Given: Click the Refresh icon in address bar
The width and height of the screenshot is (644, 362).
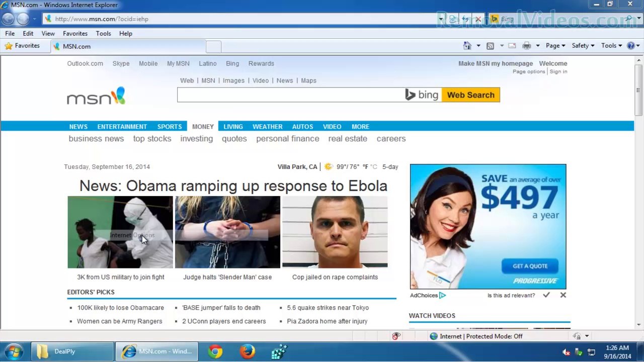Looking at the screenshot, I should pyautogui.click(x=465, y=19).
